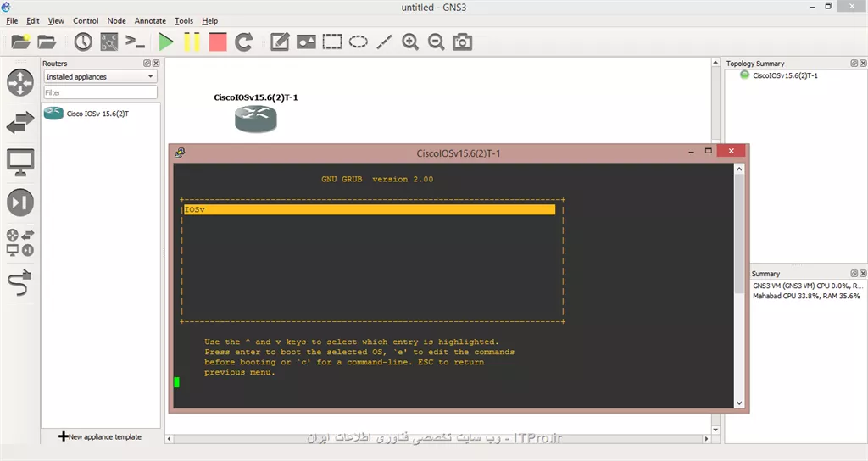Screen dimensions: 868x461
Task: Start all nodes with green play button
Action: tap(165, 42)
